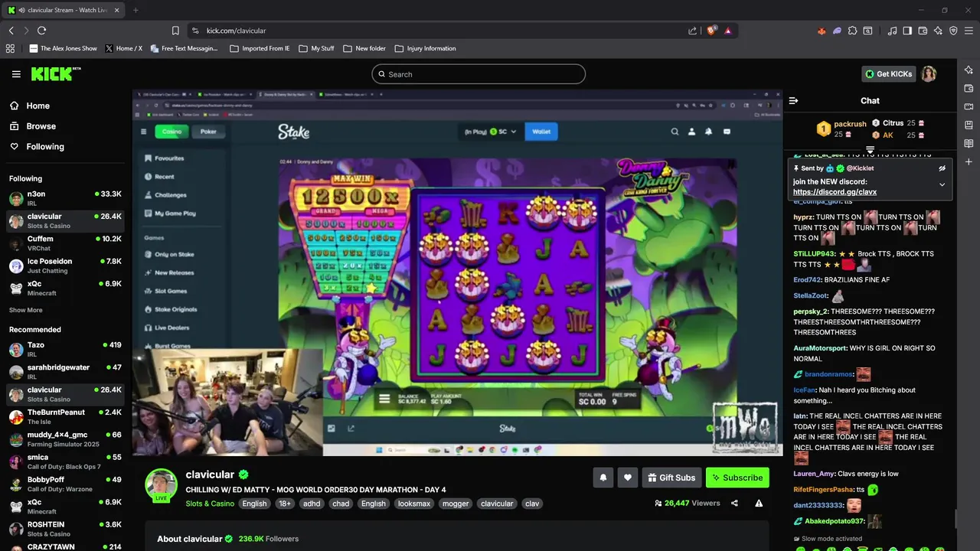Click the KICK logo
The width and height of the screenshot is (980, 551).
(55, 74)
